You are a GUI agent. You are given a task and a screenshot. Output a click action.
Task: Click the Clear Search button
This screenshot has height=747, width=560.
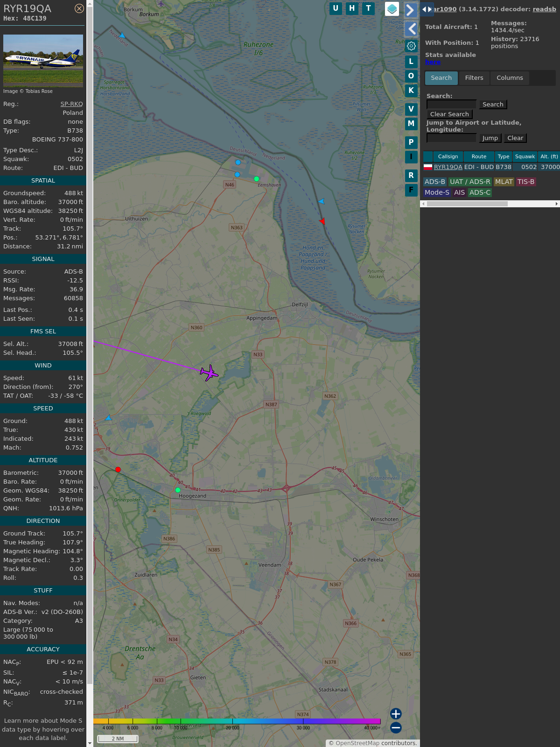449,114
